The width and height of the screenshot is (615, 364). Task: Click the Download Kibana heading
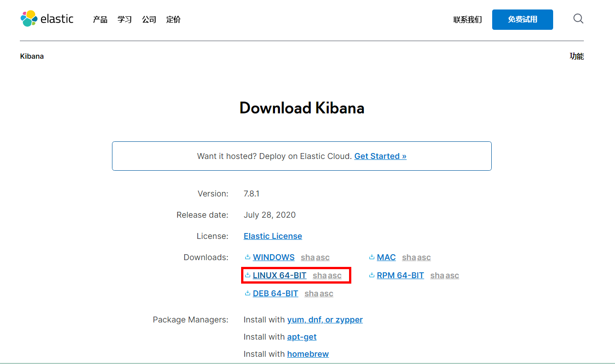302,108
